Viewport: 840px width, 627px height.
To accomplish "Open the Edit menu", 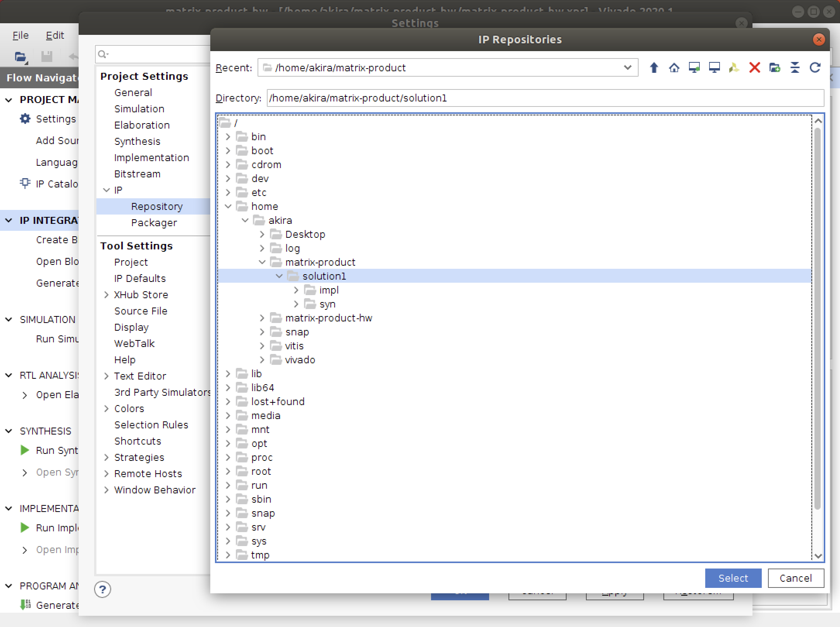I will pyautogui.click(x=55, y=35).
